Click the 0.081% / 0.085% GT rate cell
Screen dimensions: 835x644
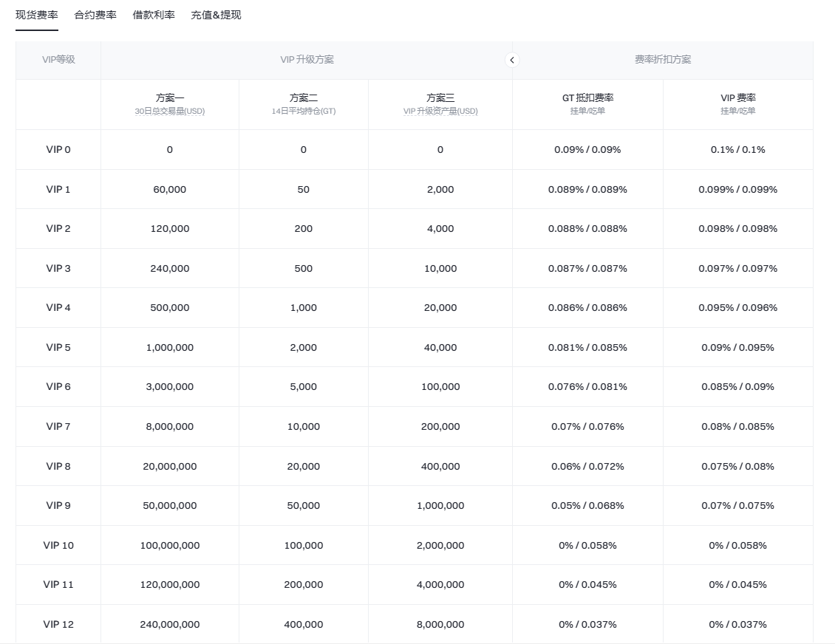588,348
